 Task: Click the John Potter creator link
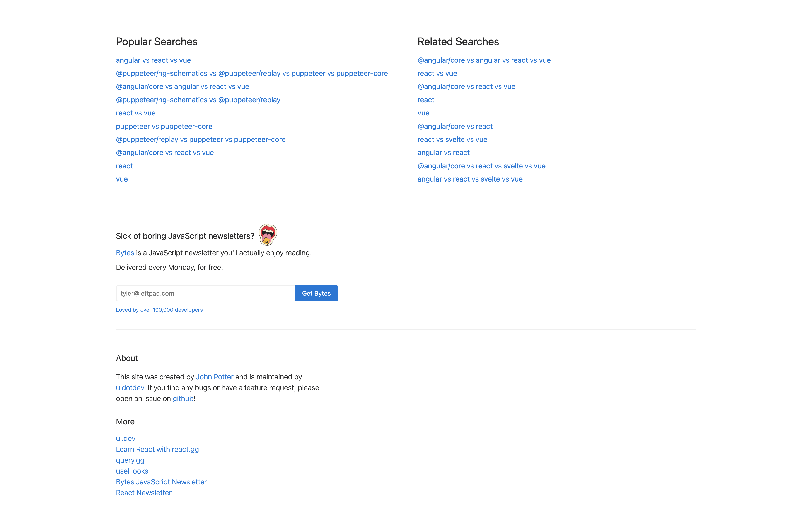[x=214, y=377]
